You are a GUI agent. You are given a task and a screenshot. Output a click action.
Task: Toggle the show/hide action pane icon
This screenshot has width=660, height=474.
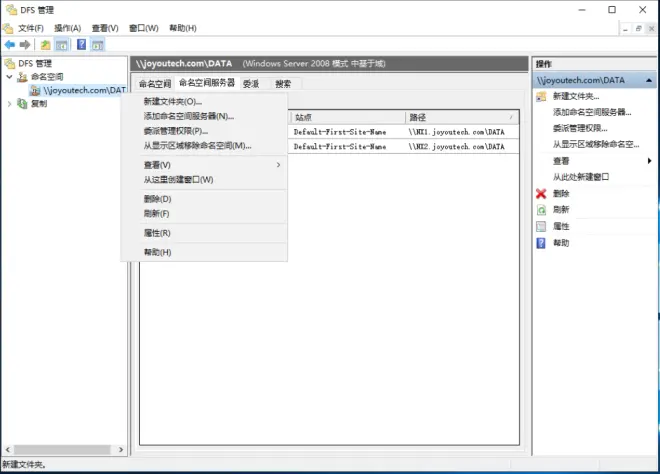point(98,45)
